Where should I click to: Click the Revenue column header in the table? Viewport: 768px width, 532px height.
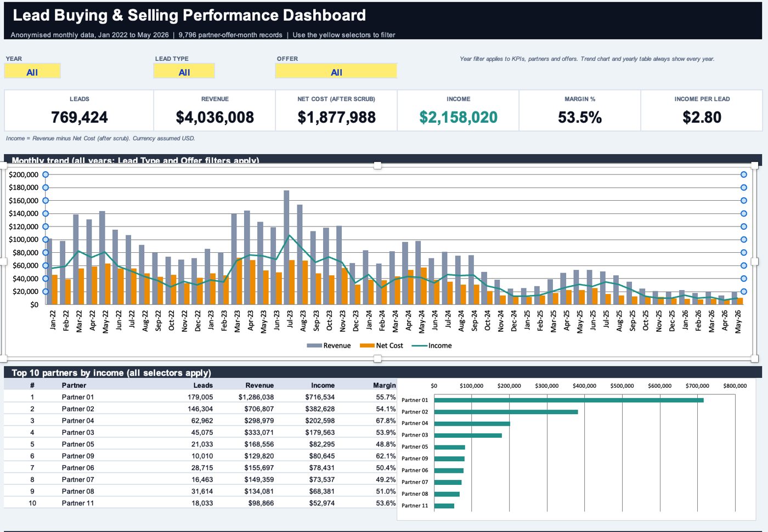point(259,386)
